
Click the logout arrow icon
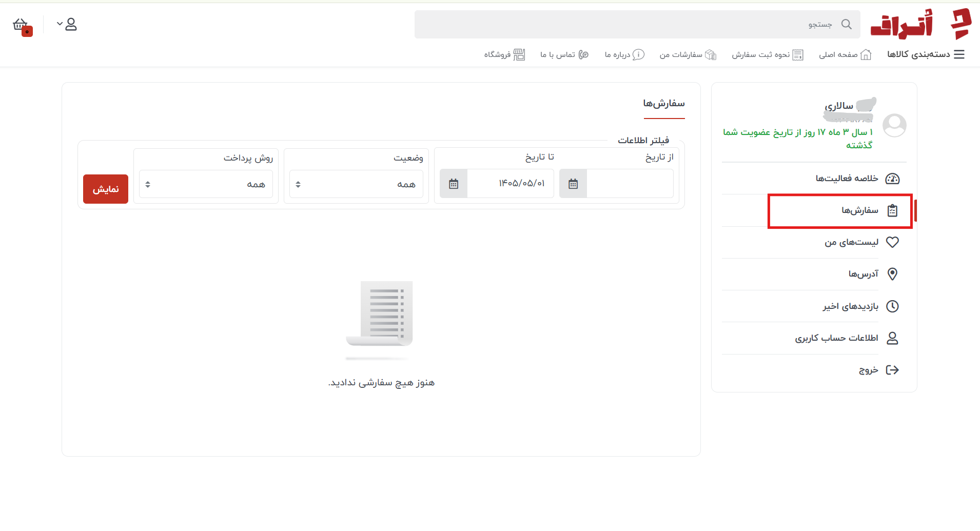(x=893, y=370)
